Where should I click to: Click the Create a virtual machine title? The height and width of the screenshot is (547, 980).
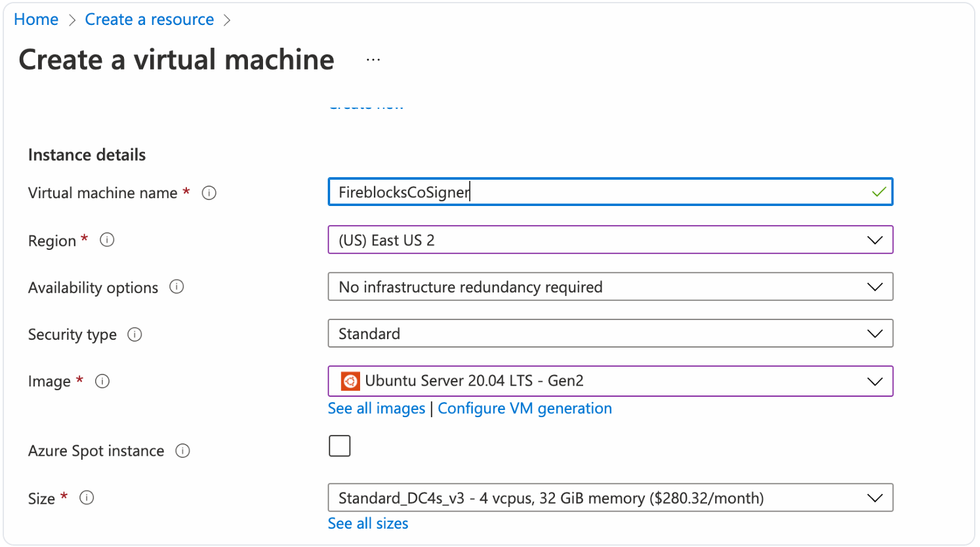point(176,60)
